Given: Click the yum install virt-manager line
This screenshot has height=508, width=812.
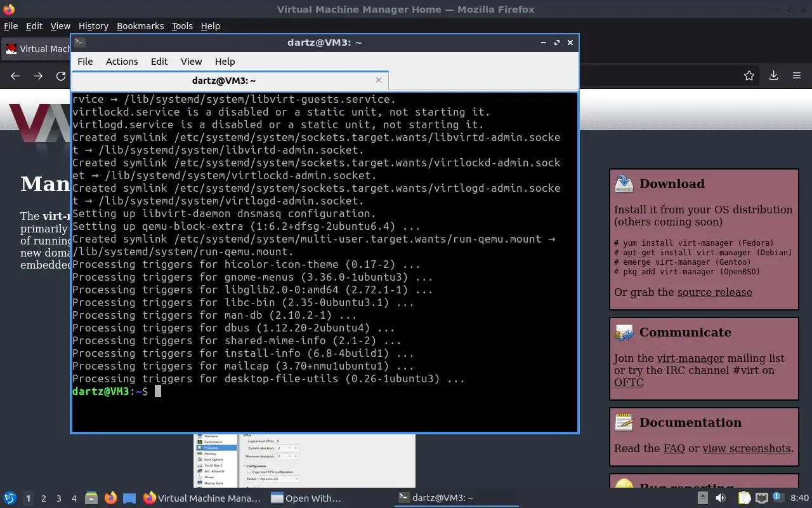Looking at the screenshot, I should (x=694, y=243).
